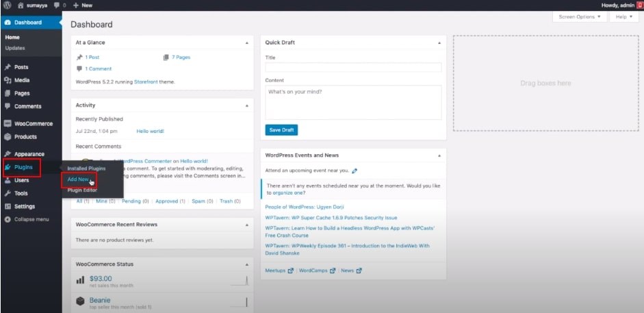Collapse the Activity panel
Image resolution: width=644 pixels, height=313 pixels.
point(247,105)
